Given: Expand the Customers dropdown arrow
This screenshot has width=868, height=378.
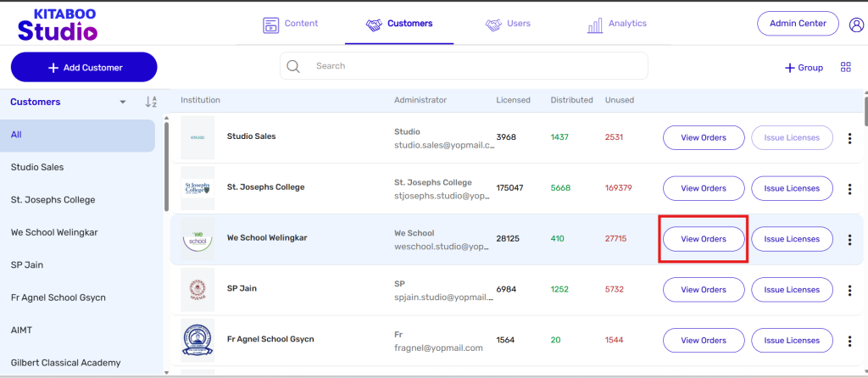Looking at the screenshot, I should (123, 102).
